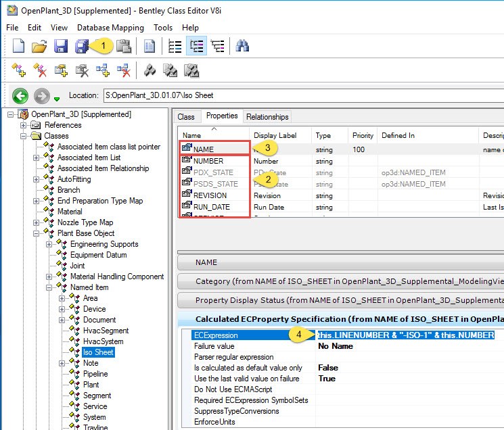Screen dimensions: 504x430
Task: Click the Add relationship icon with plus
Action: [x=103, y=70]
